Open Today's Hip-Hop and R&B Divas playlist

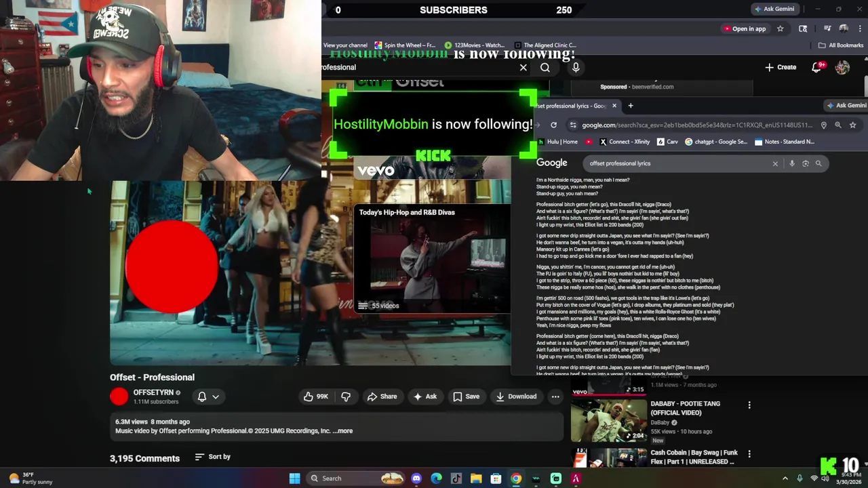pyautogui.click(x=432, y=258)
